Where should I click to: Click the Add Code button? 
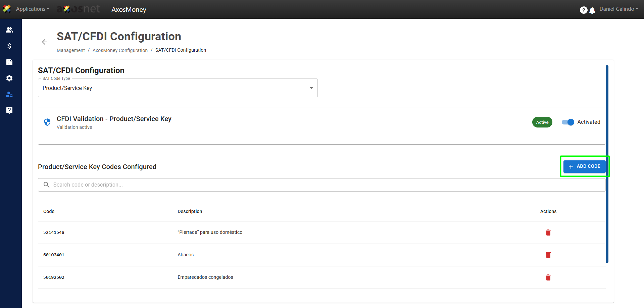pos(584,166)
